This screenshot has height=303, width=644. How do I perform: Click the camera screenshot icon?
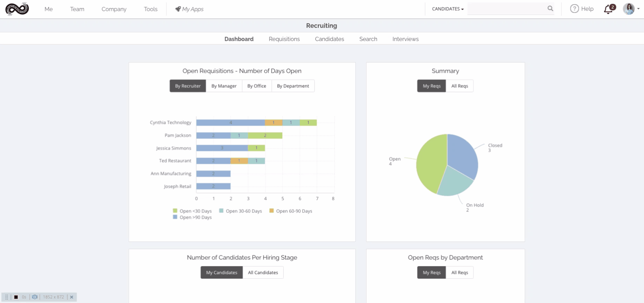coord(35,297)
